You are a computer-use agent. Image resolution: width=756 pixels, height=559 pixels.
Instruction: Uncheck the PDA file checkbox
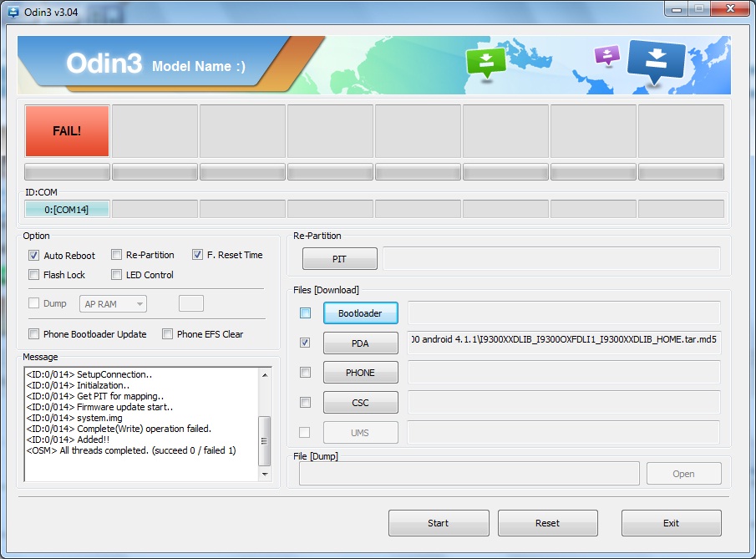pos(305,343)
